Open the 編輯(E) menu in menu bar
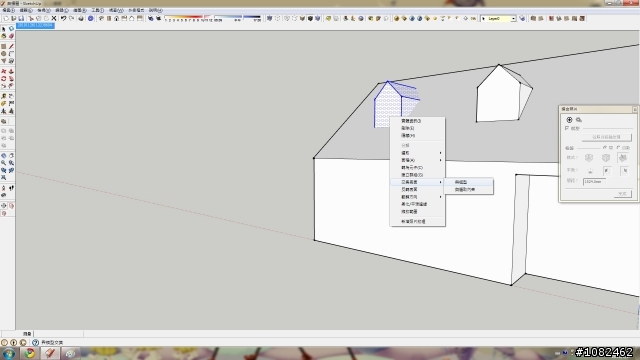 click(x=26, y=10)
